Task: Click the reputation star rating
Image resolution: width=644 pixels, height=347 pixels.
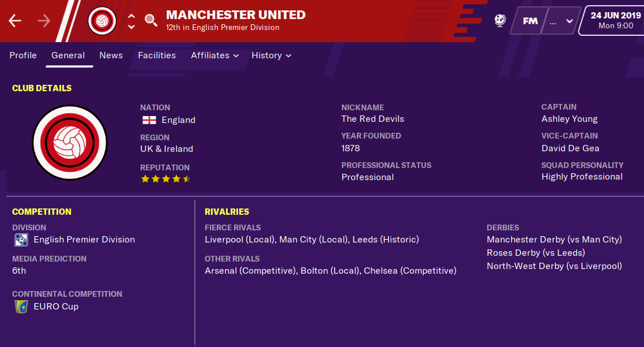Action: tap(165, 179)
